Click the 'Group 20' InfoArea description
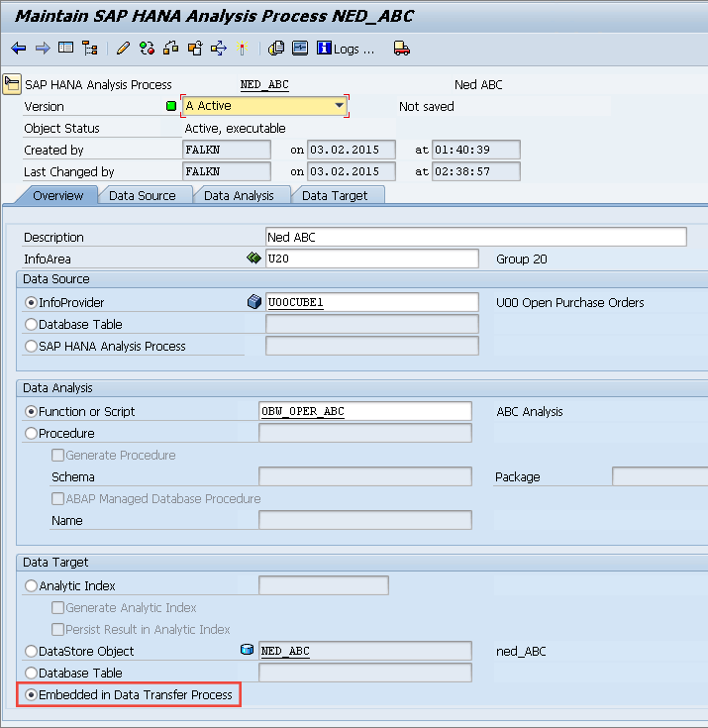 pyautogui.click(x=522, y=260)
